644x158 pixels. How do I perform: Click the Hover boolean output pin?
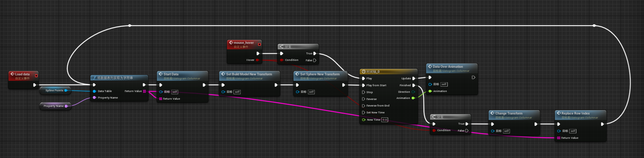point(257,60)
